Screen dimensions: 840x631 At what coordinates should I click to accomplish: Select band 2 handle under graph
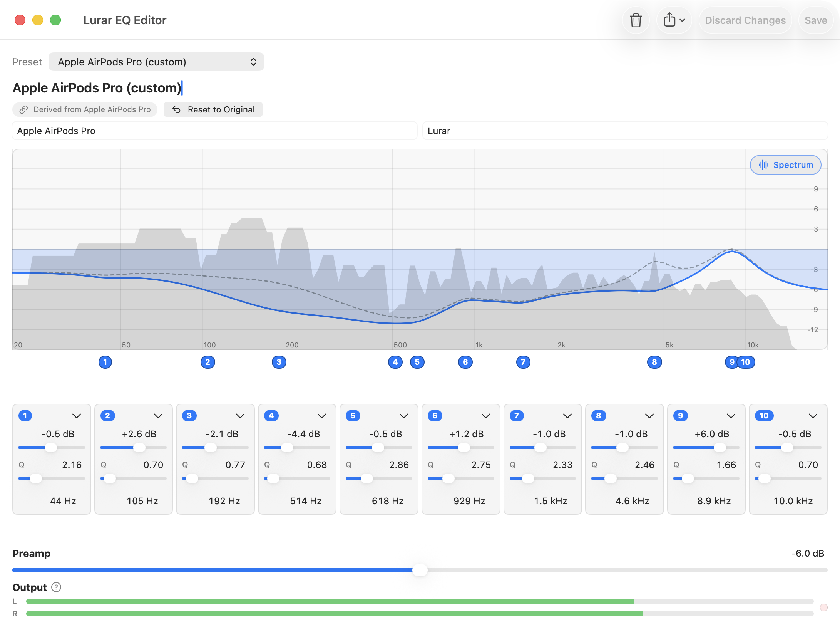(x=208, y=362)
